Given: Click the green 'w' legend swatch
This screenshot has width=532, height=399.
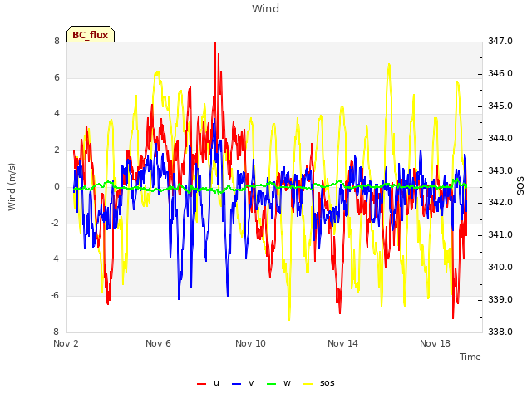Looking at the screenshot, I should point(272,384).
